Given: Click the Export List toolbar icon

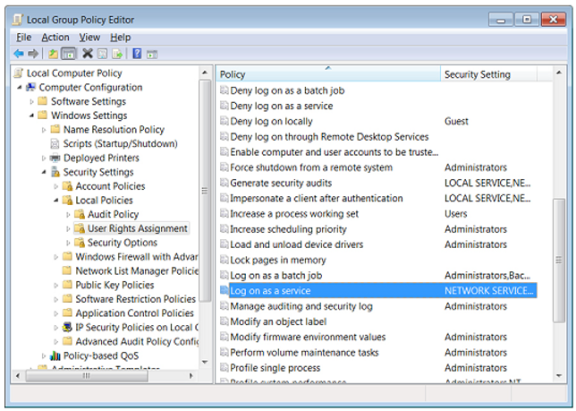Looking at the screenshot, I should point(117,54).
